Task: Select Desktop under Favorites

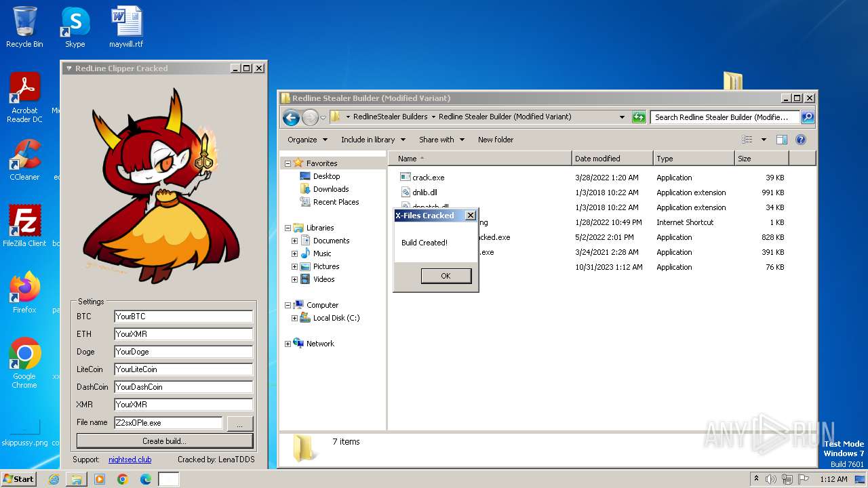Action: coord(326,176)
